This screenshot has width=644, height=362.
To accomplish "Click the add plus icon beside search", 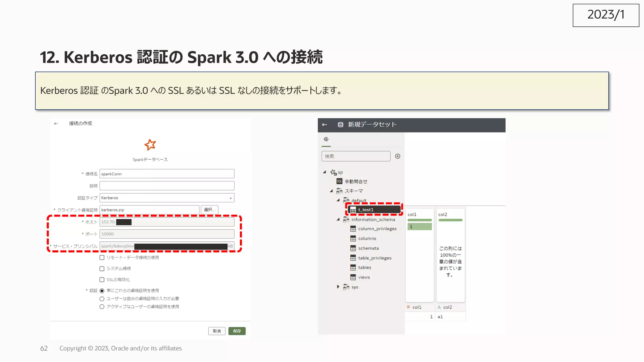I will [x=397, y=156].
